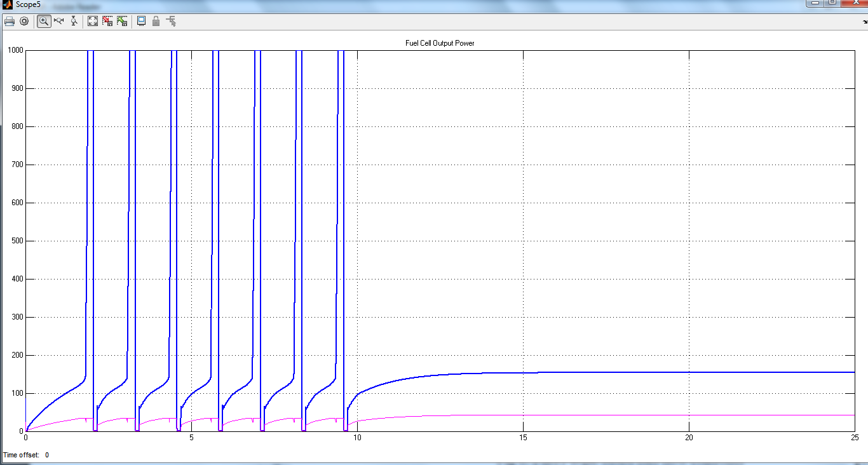Viewport: 868px width, 465px height.
Task: Select the Zoom Y-axis tool
Action: (x=74, y=21)
